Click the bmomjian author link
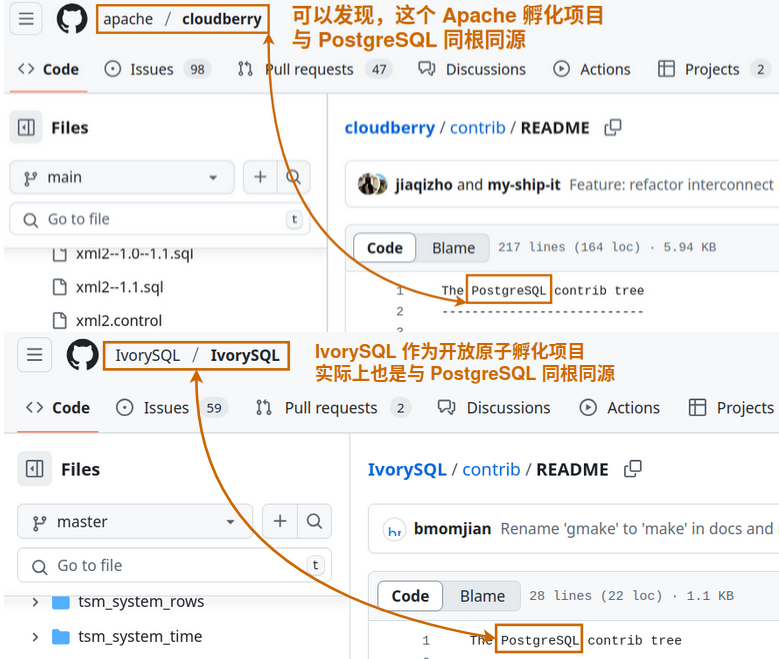The width and height of the screenshot is (779, 659). click(452, 528)
